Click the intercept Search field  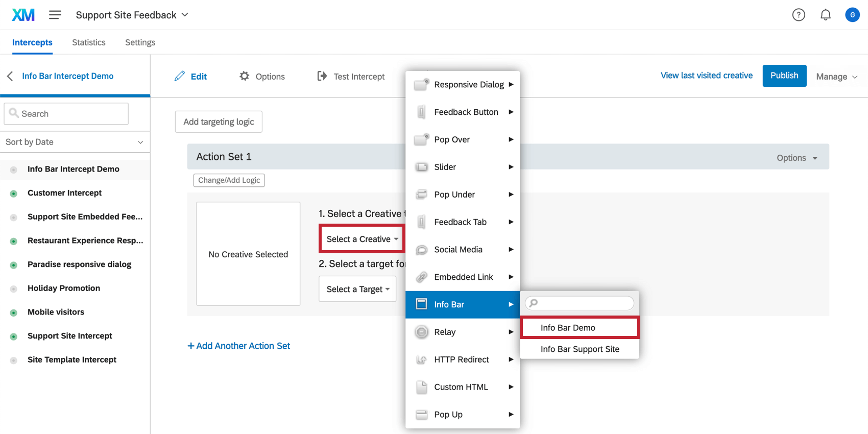point(66,114)
